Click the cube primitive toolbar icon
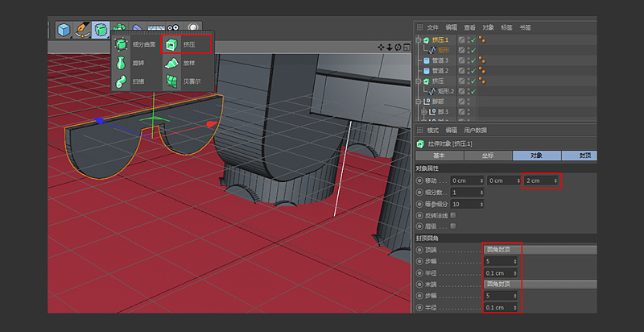This screenshot has width=644, height=332. [64, 30]
